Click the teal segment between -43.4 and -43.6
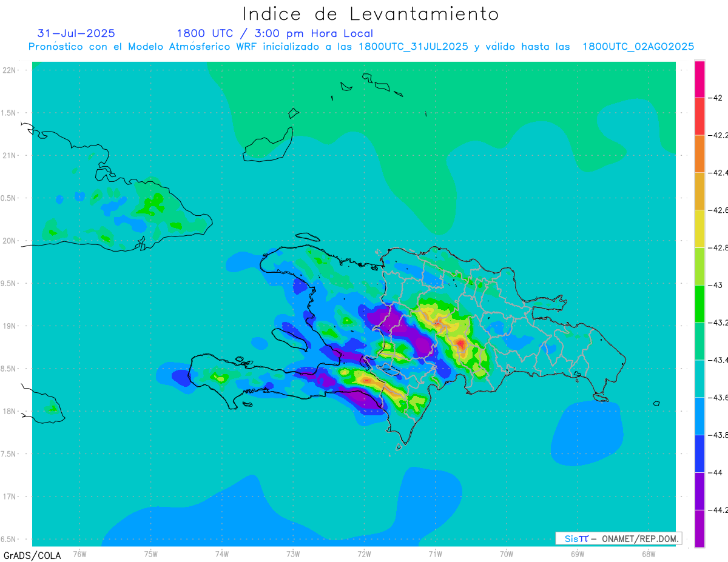The width and height of the screenshot is (728, 562). pyautogui.click(x=699, y=379)
